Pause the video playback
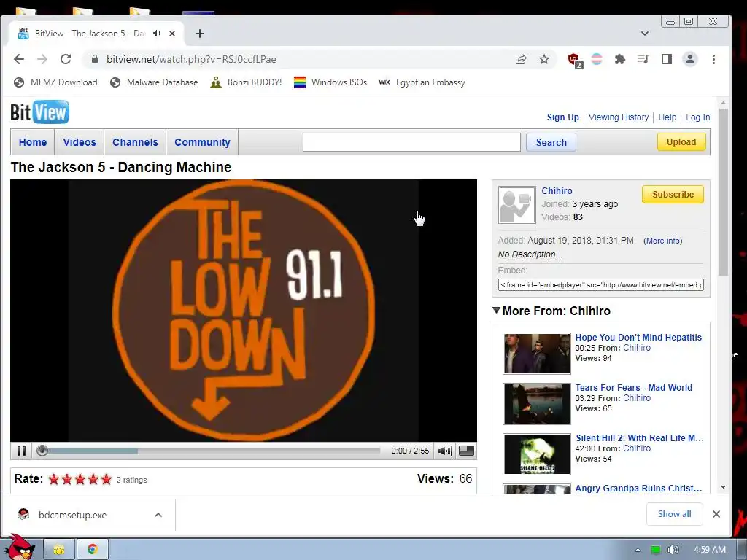 click(21, 451)
